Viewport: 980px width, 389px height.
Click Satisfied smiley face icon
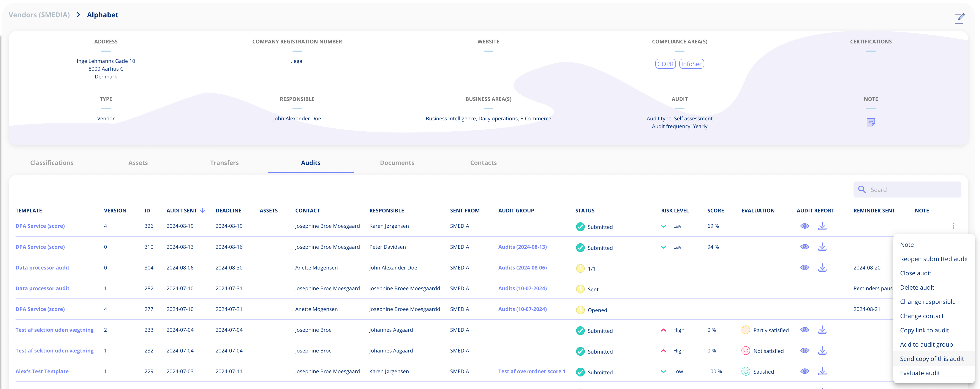tap(746, 371)
